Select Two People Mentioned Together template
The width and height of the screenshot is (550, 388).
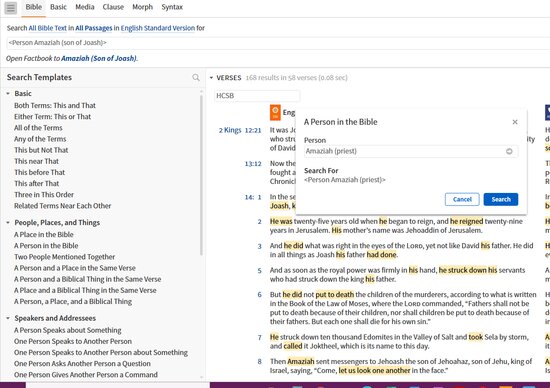[x=64, y=257]
